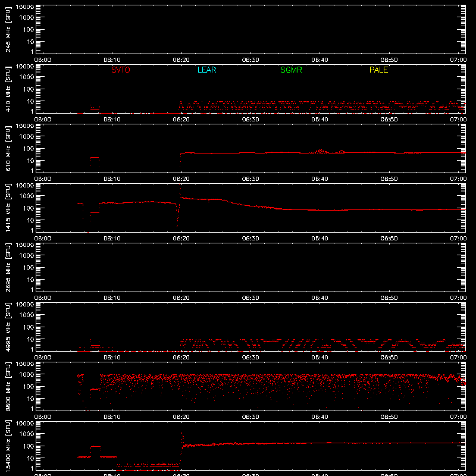This screenshot has width=476, height=476.
Task: Click 06:10 tick under the 1415 MHz panel
Action: point(112,239)
